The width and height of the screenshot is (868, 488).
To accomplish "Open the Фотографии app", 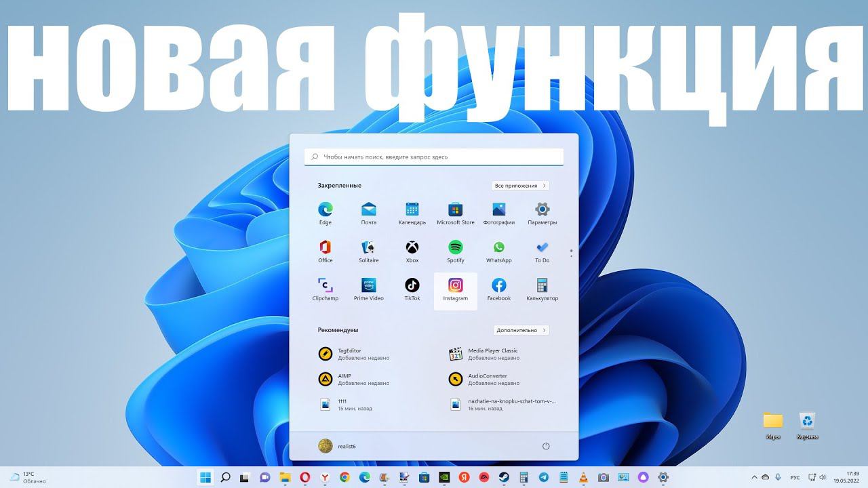I will tap(499, 213).
